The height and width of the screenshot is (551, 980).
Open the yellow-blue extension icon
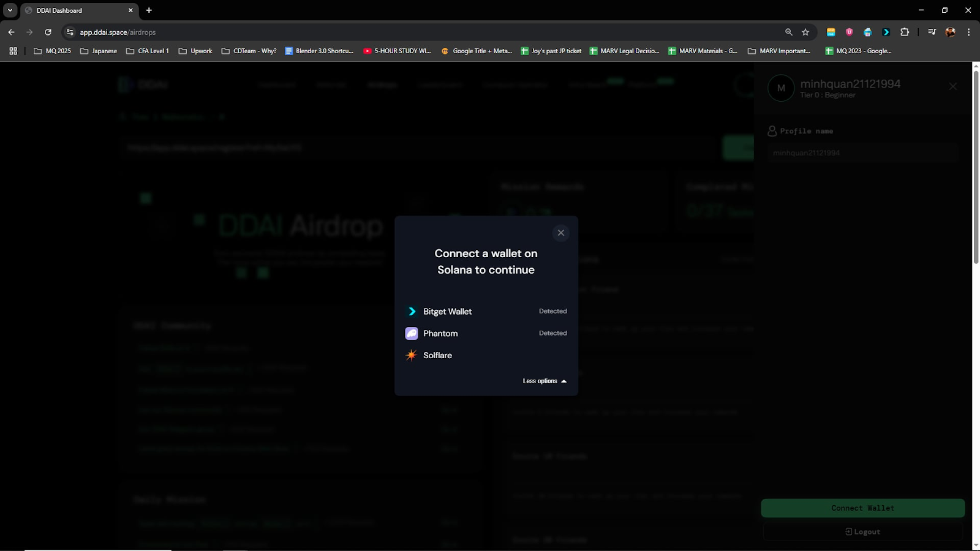pos(831,32)
